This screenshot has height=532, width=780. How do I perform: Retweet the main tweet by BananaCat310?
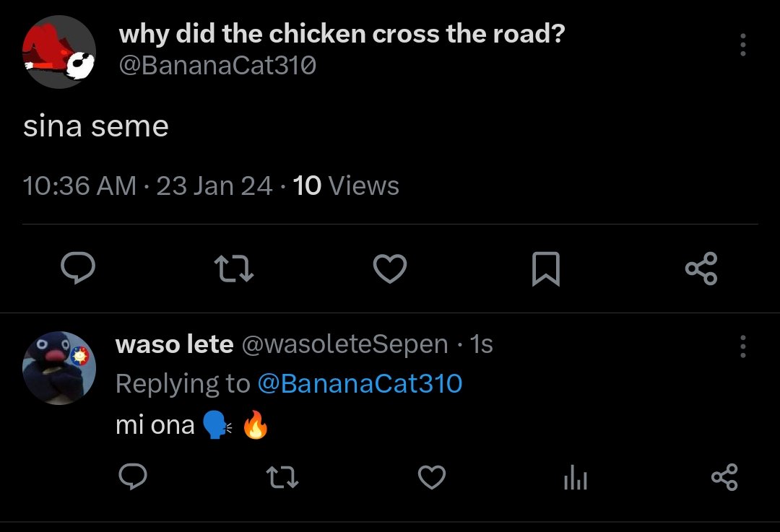234,269
